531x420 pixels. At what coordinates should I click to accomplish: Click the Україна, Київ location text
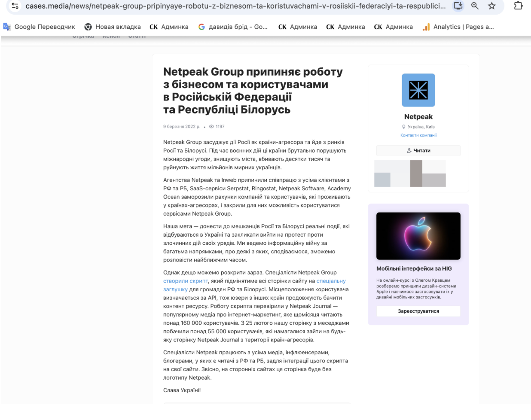click(x=421, y=127)
